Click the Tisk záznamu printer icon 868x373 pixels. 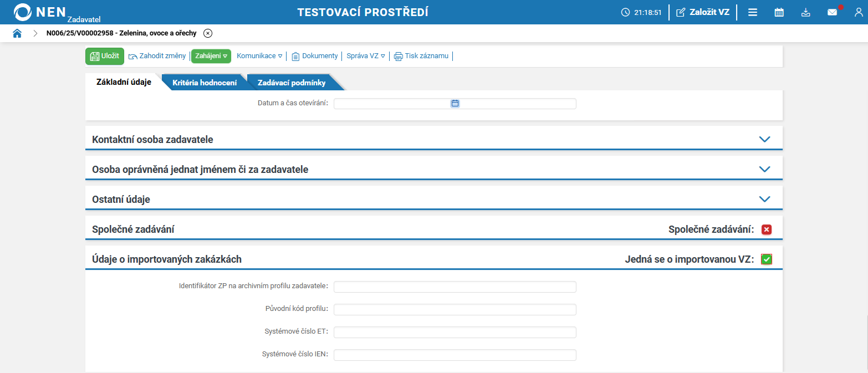[x=397, y=56]
